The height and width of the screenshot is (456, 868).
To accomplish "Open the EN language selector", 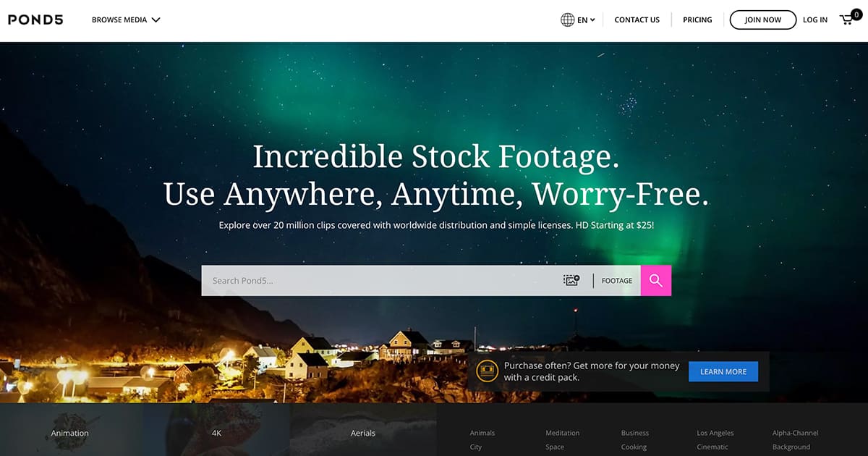I will [x=586, y=20].
